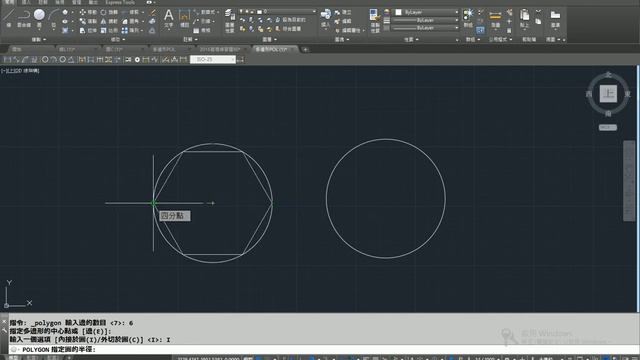Click East (東) on ViewCube compass
Image resolution: width=640 pixels, height=360 pixels.
point(628,94)
